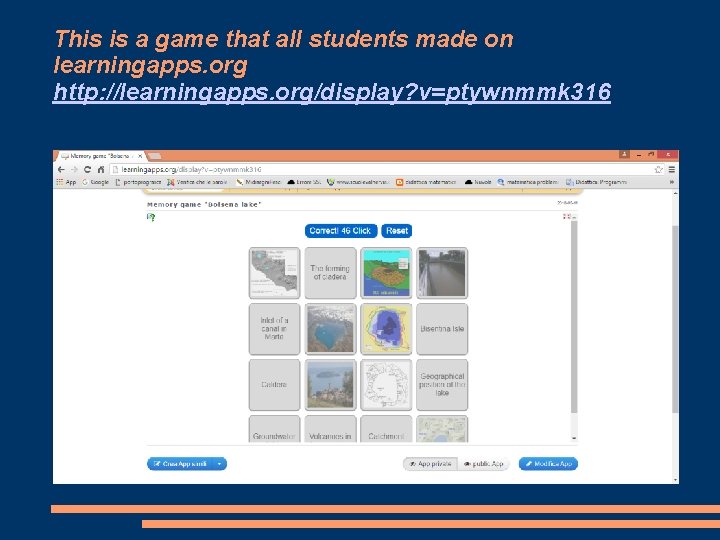Screen dimensions: 720x540
Task: Select the aerial lake photo card
Action: [330, 329]
